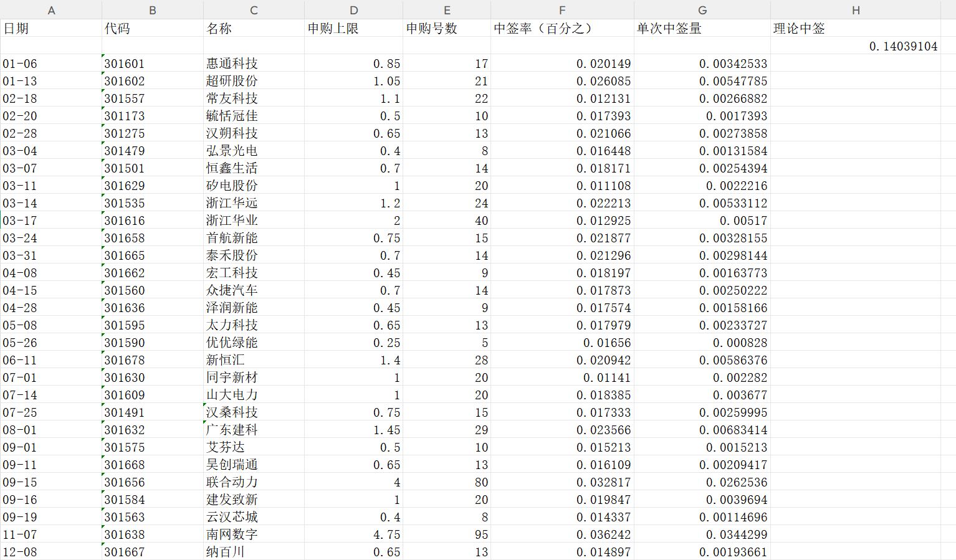956x560 pixels.
Task: Select name cell 广东建科
Action: click(254, 429)
